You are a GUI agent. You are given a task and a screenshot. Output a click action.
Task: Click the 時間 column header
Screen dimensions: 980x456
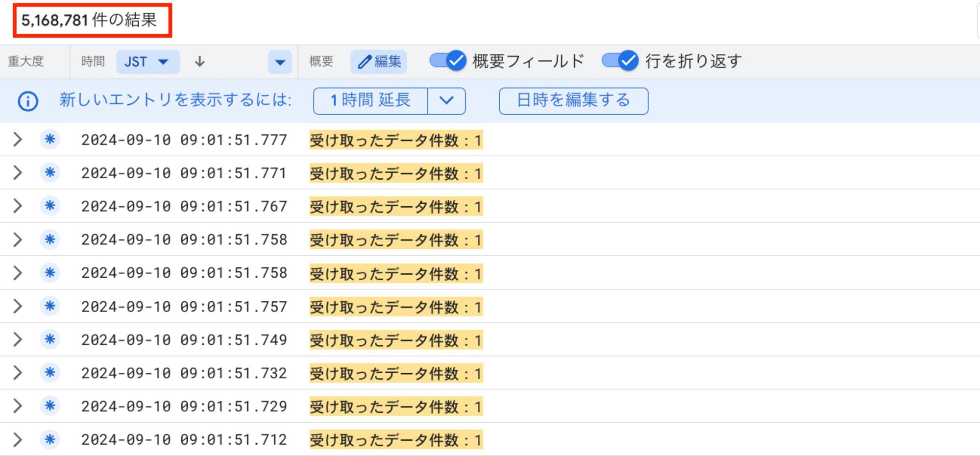(93, 62)
